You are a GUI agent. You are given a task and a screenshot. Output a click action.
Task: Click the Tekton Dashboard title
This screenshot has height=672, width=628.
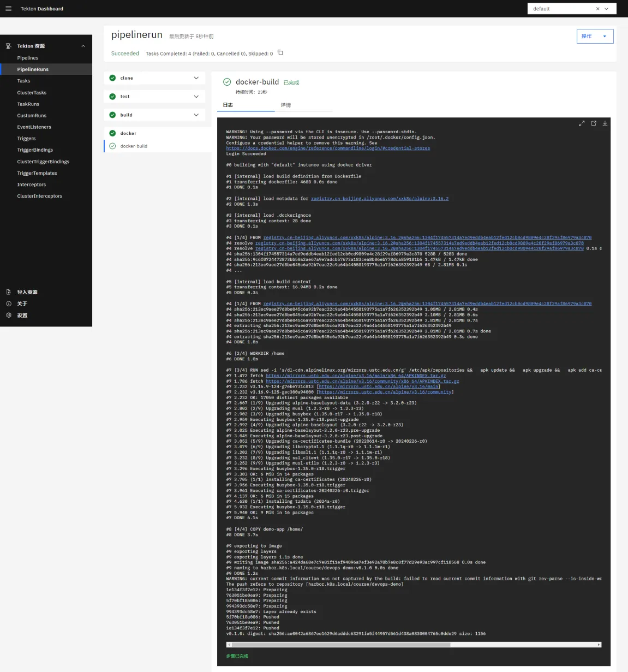(x=42, y=9)
